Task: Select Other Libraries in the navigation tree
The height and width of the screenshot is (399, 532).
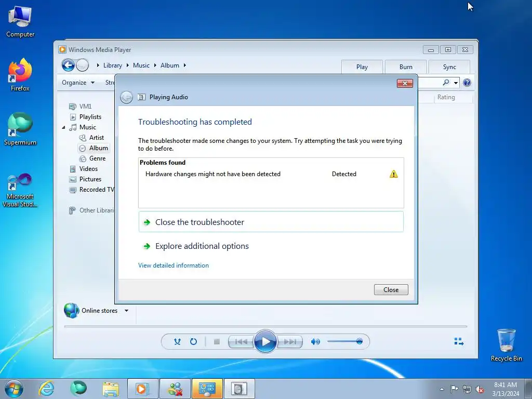Action: click(91, 210)
